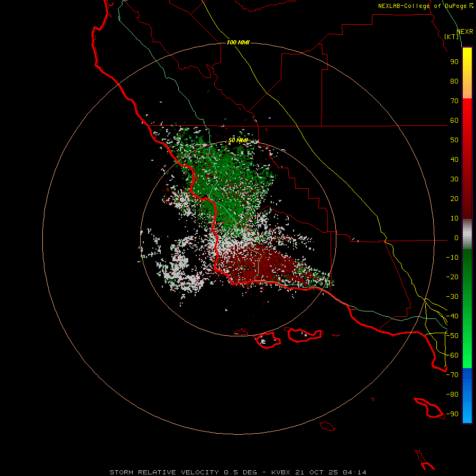Click the 21 OCT 25 04:14 timestamp
476x476 pixels.
(x=331, y=472)
